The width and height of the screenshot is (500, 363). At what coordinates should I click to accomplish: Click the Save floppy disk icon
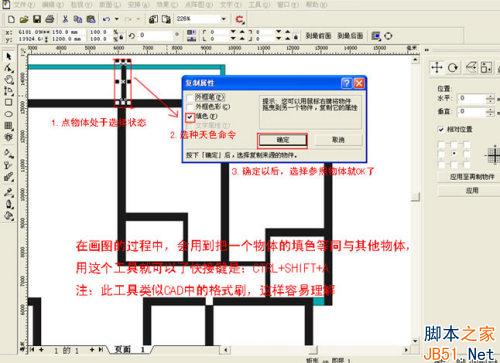tap(37, 19)
